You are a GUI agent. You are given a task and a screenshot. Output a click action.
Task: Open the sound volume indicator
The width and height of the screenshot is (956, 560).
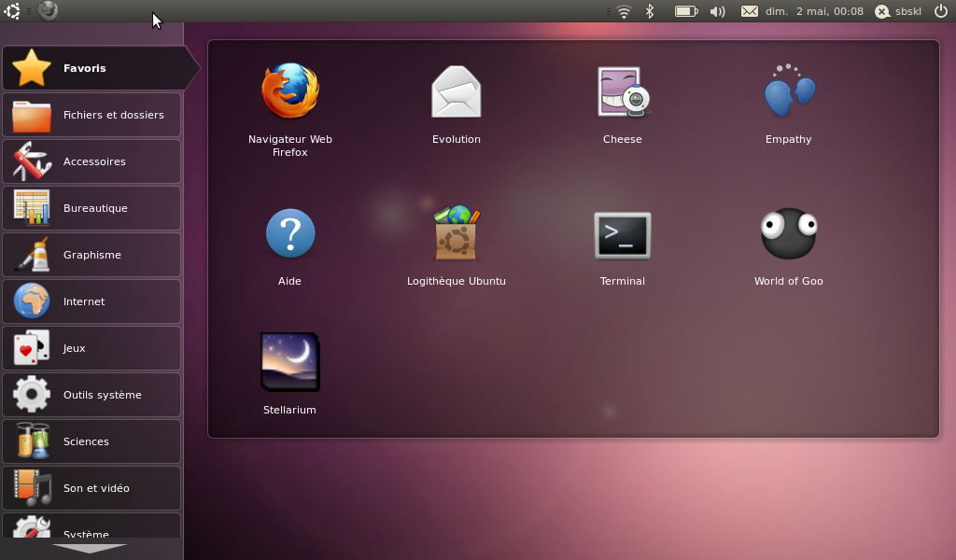point(718,11)
